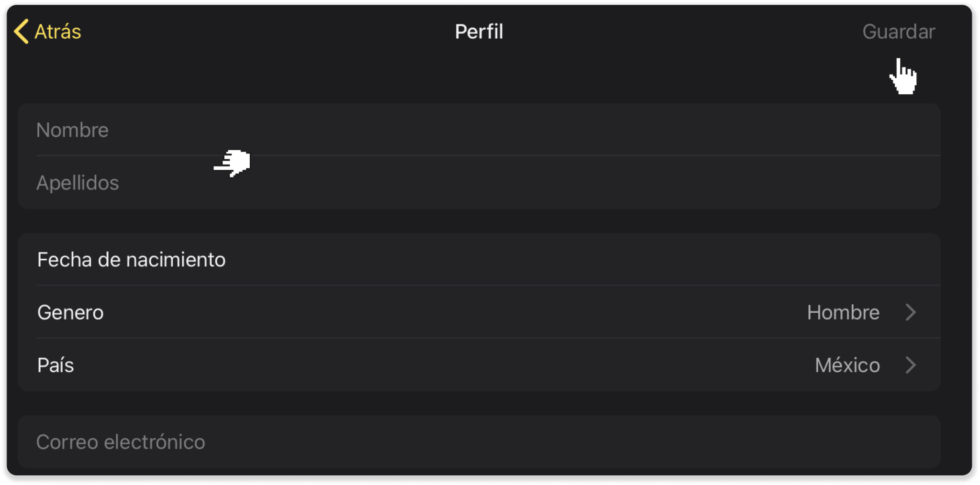
Task: Expand the Genero chevron arrow
Action: 911,312
